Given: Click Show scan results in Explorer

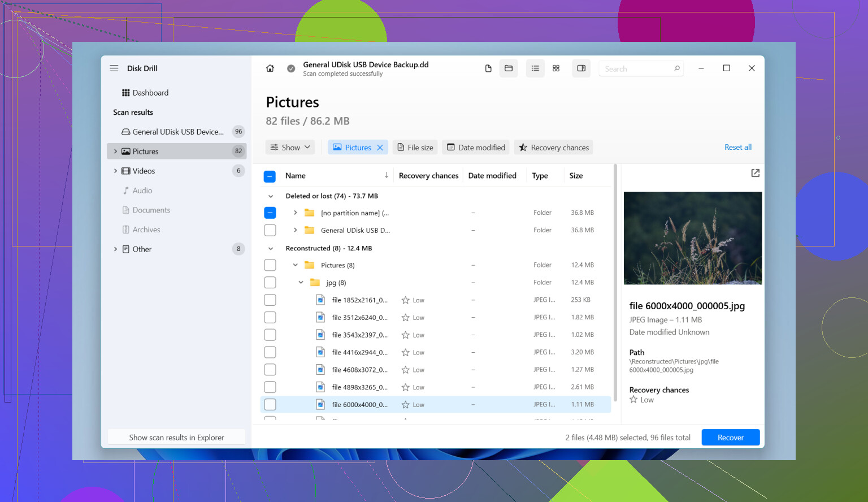Looking at the screenshot, I should click(176, 438).
